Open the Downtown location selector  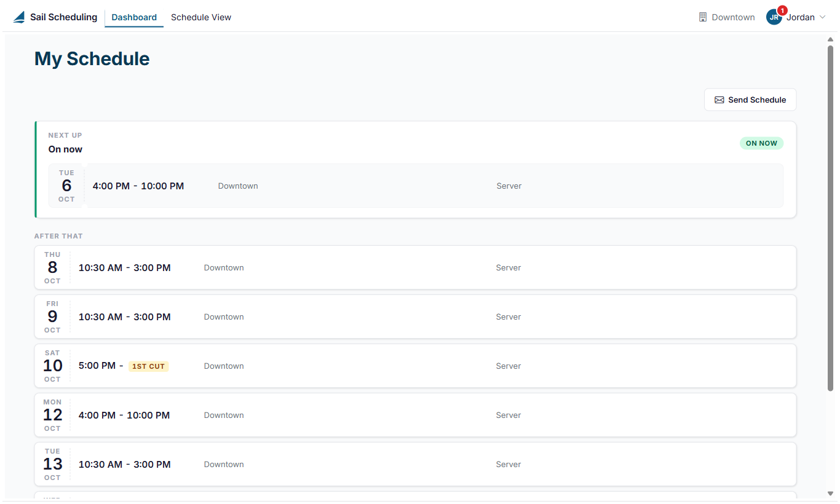pyautogui.click(x=727, y=17)
